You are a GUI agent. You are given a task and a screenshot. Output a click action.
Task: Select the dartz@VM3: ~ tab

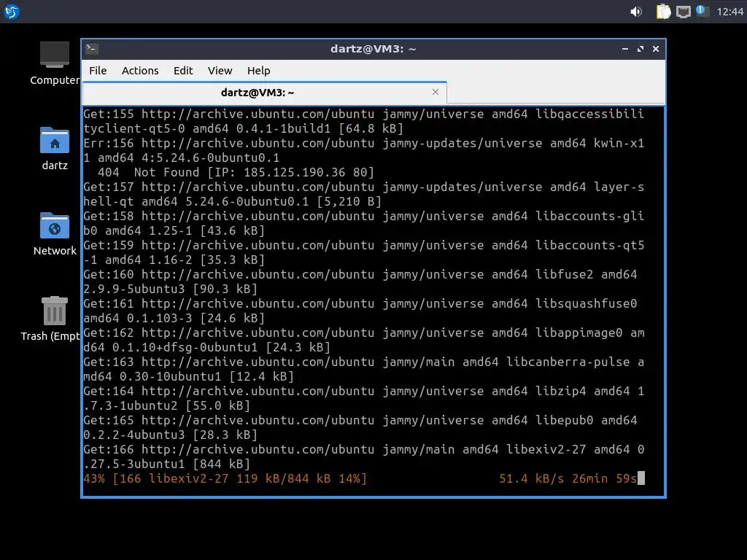click(x=264, y=93)
